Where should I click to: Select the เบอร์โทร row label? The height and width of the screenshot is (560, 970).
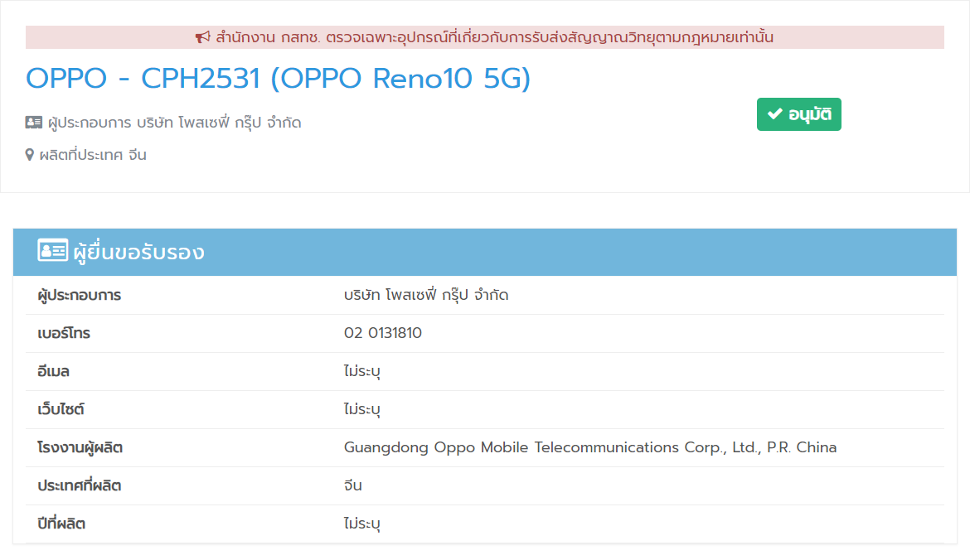(64, 333)
